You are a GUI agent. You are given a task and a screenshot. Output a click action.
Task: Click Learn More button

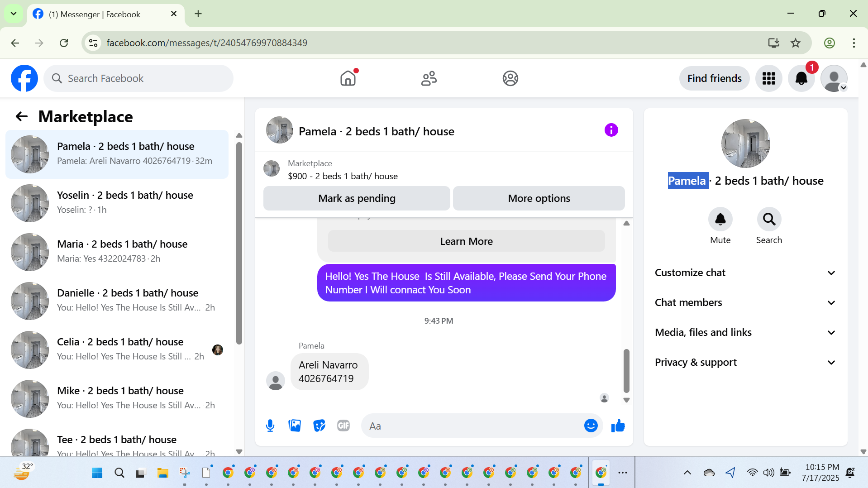point(466,241)
